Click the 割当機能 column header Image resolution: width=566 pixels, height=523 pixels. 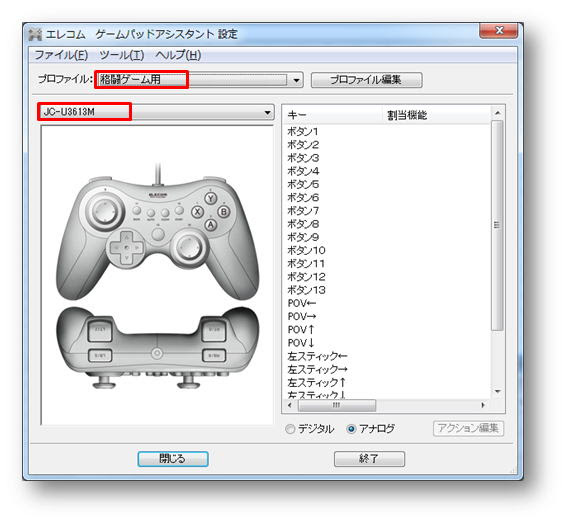[436, 115]
